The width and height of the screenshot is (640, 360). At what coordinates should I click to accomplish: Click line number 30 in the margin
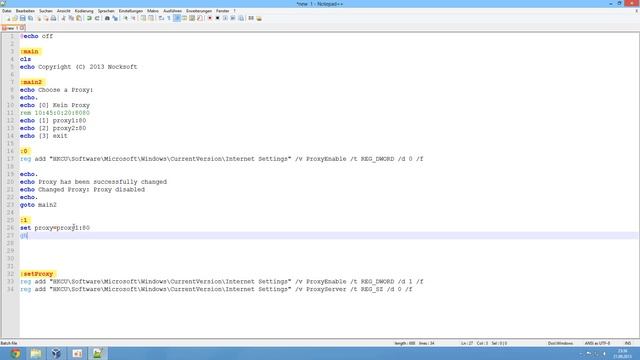click(x=10, y=258)
